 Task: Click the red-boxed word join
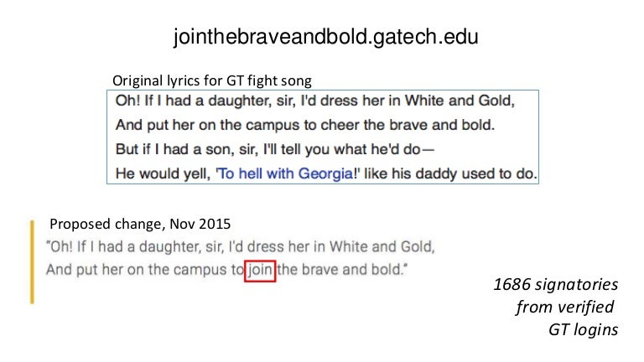click(x=260, y=271)
